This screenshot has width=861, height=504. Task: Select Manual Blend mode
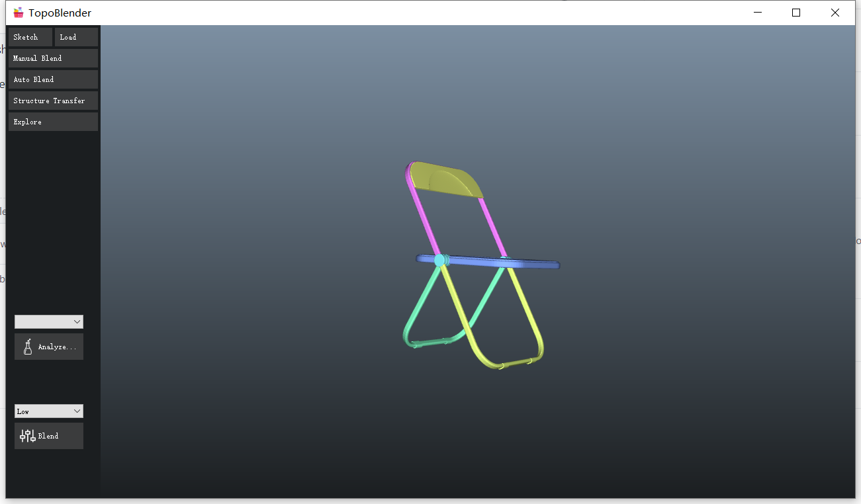[x=53, y=58]
